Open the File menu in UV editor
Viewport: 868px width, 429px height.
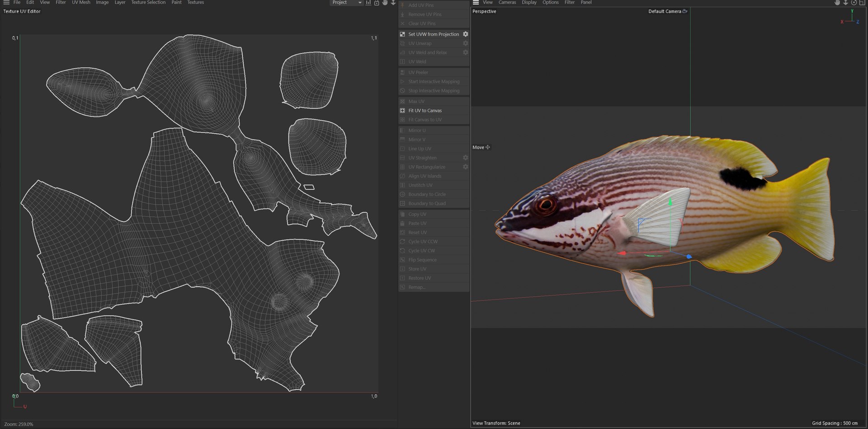[17, 2]
